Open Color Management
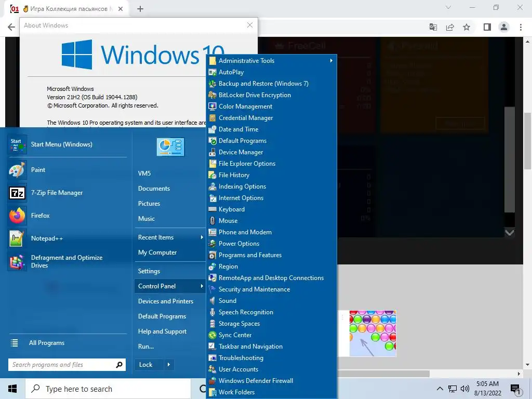The height and width of the screenshot is (399, 532). click(x=271, y=107)
